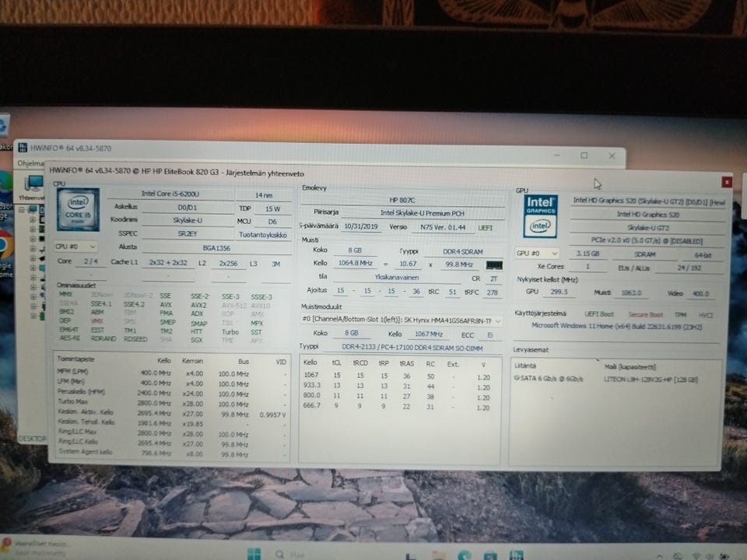
Task: Click the Tuotantoyksikkö field
Action: [263, 235]
